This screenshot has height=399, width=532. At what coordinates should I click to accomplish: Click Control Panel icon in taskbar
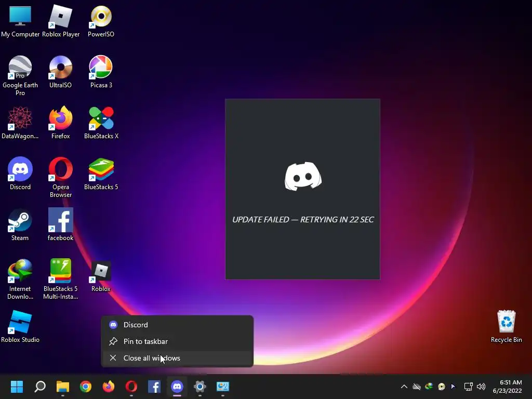[223, 387]
